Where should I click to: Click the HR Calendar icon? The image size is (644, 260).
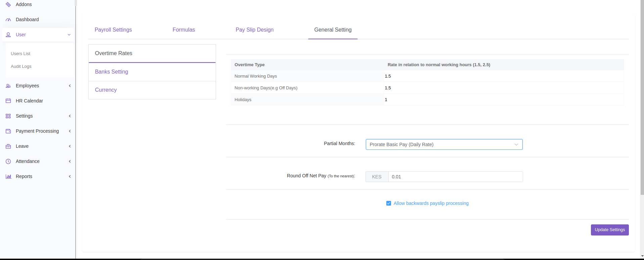point(8,101)
